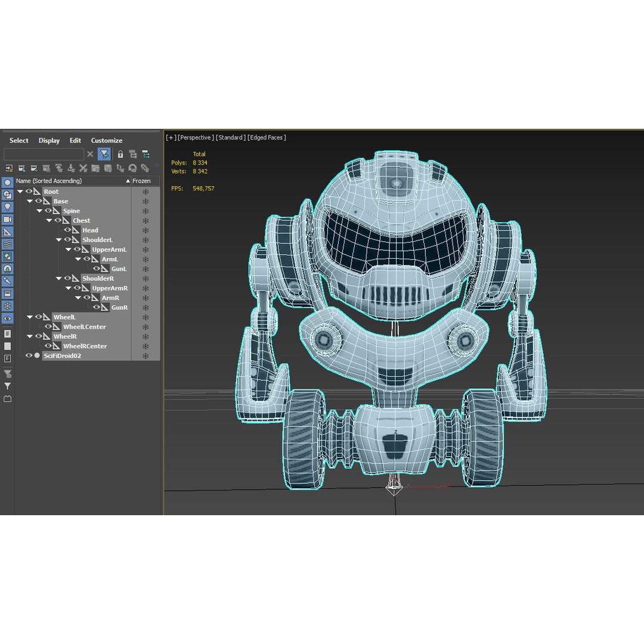Toggle the Display Containers box icon

coord(7,293)
